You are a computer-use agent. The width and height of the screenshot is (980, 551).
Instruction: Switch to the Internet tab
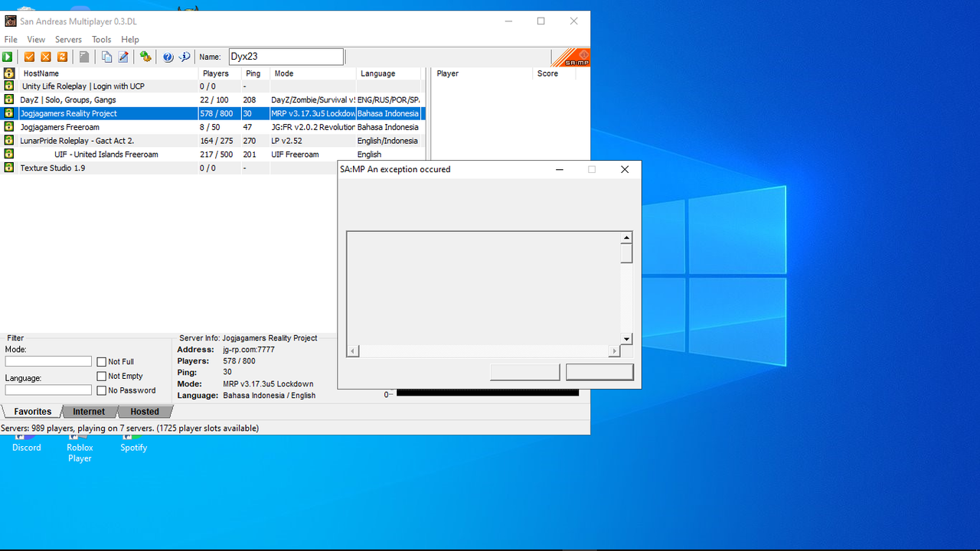click(89, 412)
